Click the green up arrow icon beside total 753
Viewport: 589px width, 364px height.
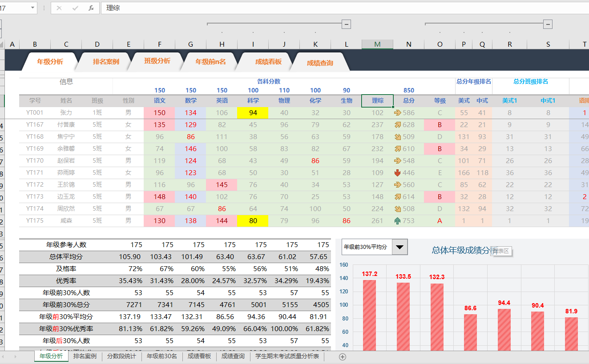click(x=397, y=221)
